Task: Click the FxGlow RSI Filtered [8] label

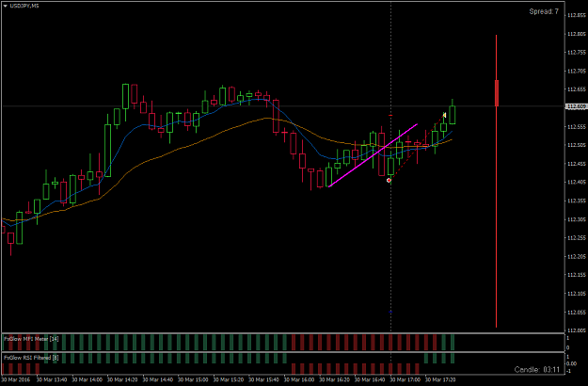Action: pyautogui.click(x=31, y=358)
